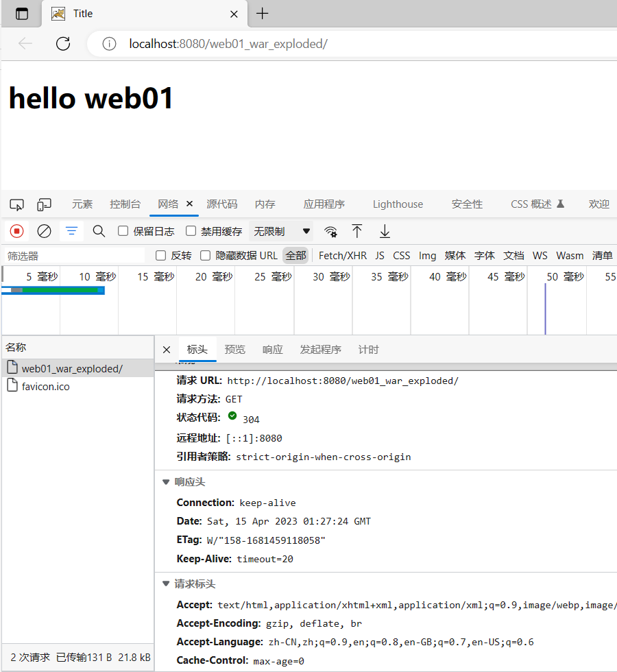
Task: Stop recording network log
Action: tap(17, 231)
